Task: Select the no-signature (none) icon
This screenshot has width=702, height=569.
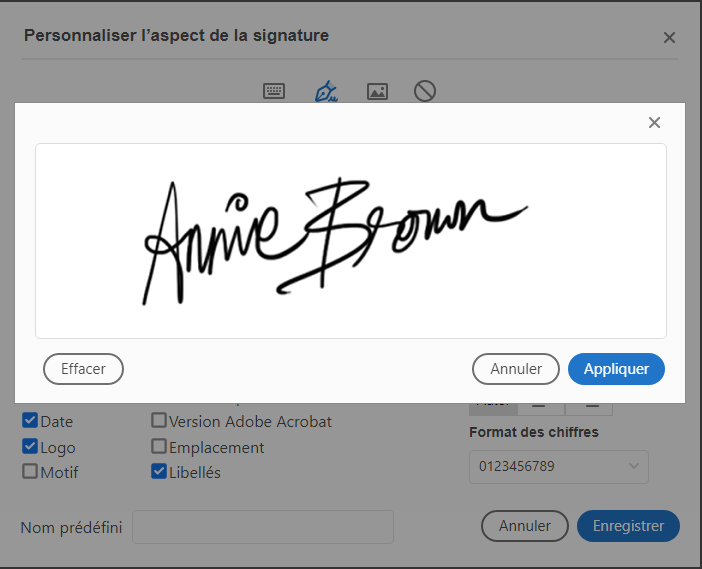Action: click(425, 92)
